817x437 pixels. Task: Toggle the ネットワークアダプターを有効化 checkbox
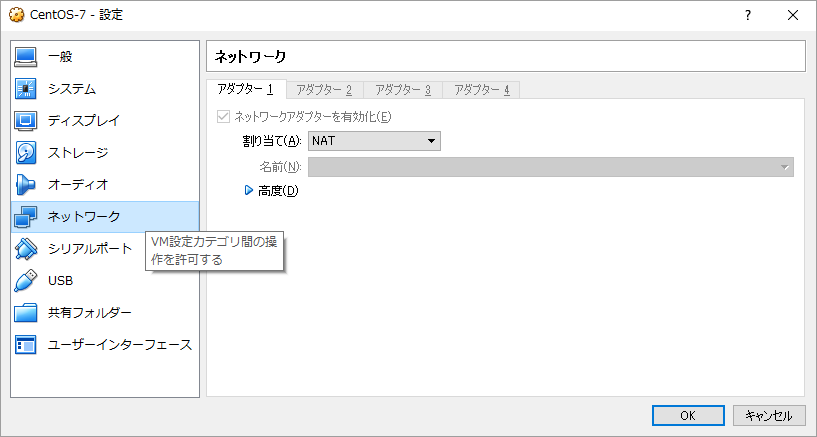point(224,116)
